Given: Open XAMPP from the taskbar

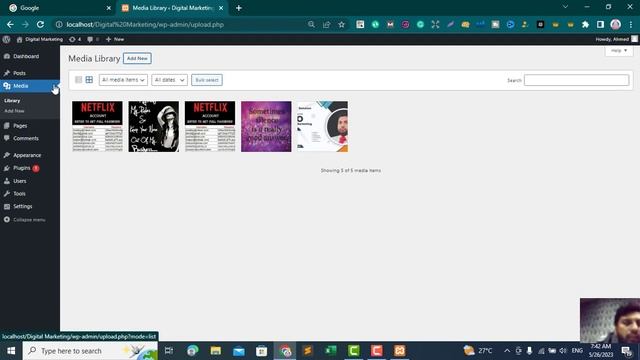Looking at the screenshot, I should pyautogui.click(x=400, y=351).
